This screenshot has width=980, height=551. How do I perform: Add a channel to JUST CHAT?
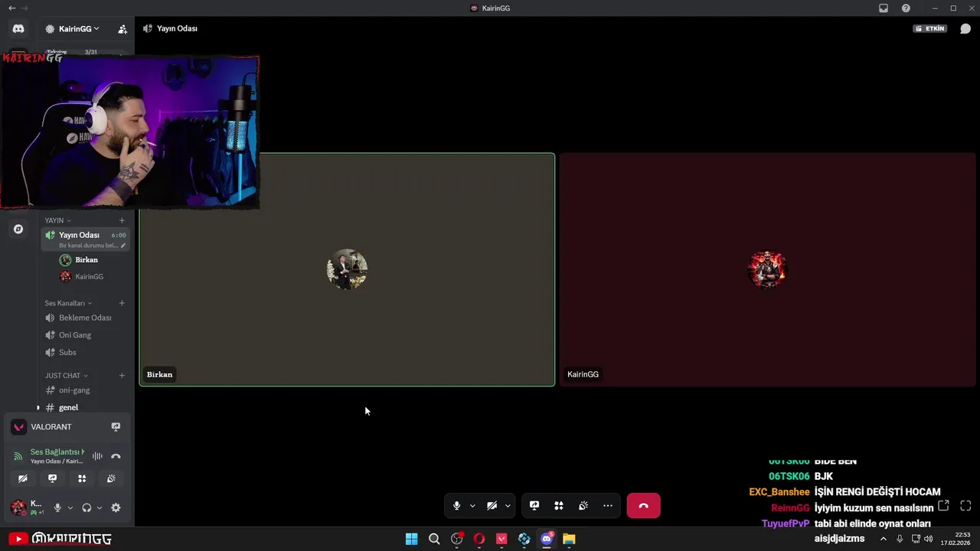coord(122,376)
